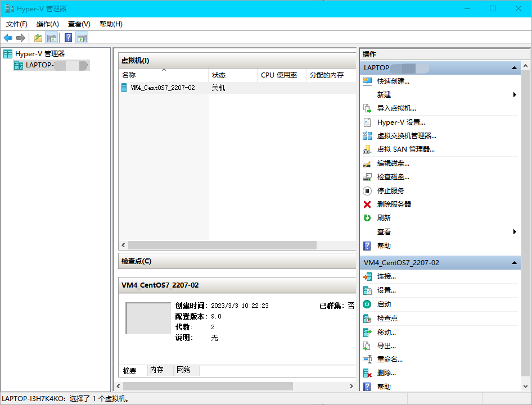532x405 pixels.
Task: Click the 关机 status cell
Action: (x=218, y=88)
